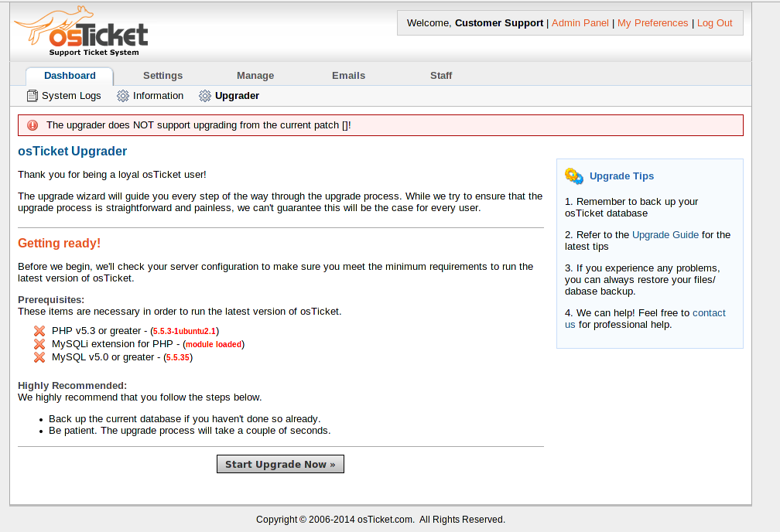Image resolution: width=780 pixels, height=532 pixels.
Task: Click the System Logs notepad icon
Action: [32, 95]
